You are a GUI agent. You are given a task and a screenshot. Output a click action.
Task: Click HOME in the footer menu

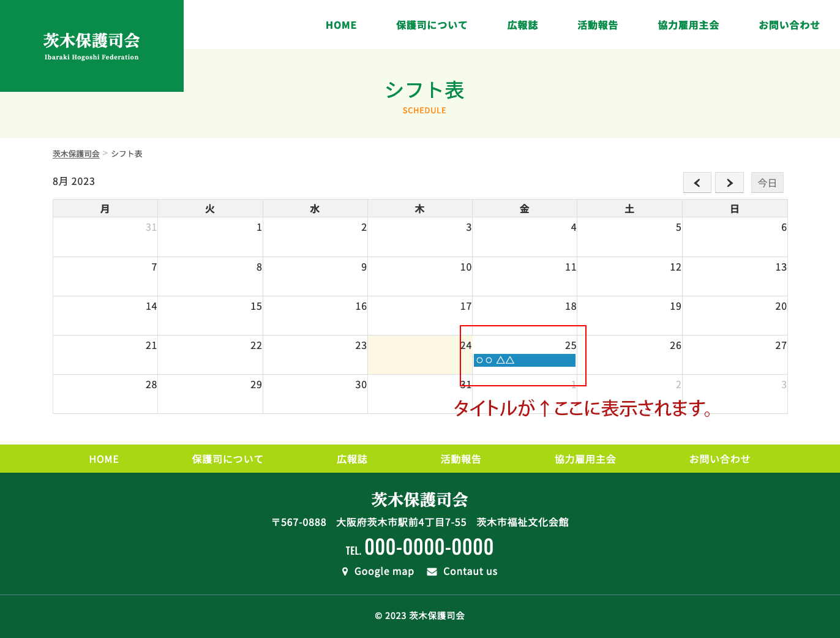(104, 459)
